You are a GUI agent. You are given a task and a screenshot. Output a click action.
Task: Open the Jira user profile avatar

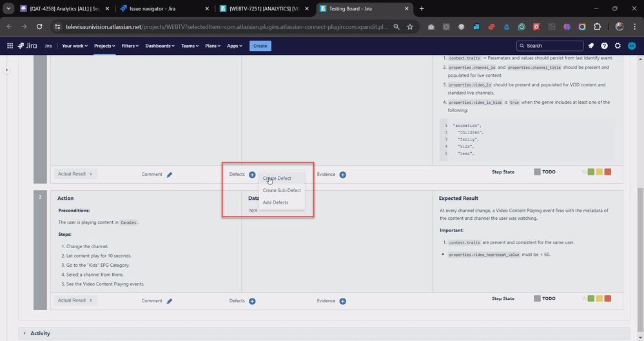(x=632, y=46)
